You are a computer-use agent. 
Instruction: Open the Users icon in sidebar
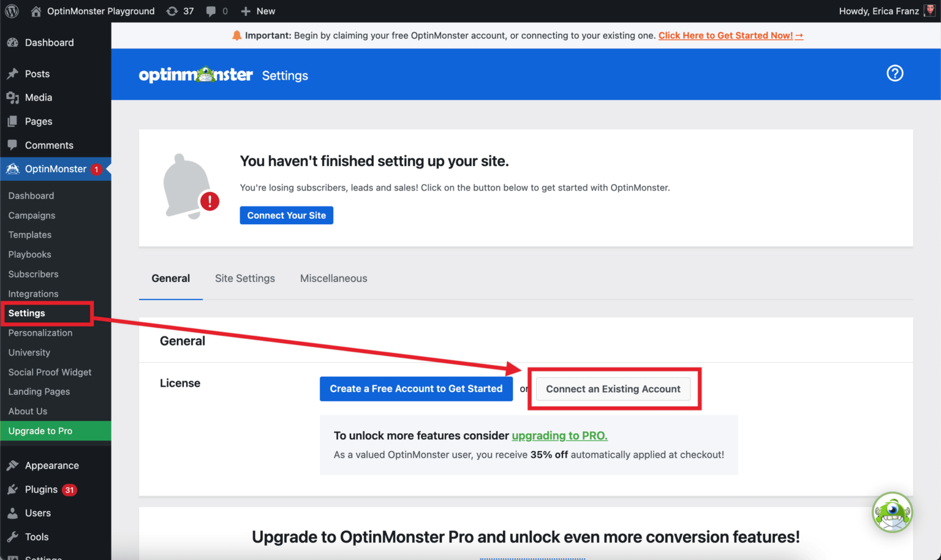13,513
